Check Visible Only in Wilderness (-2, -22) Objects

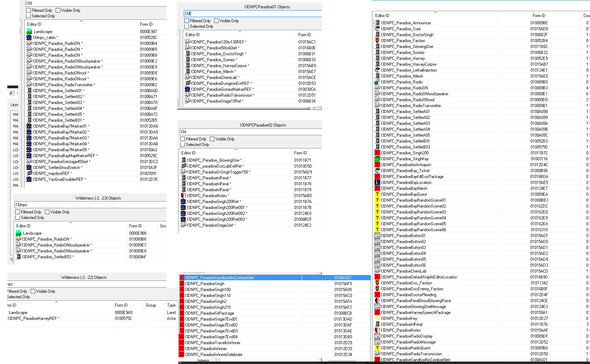pyautogui.click(x=33, y=291)
